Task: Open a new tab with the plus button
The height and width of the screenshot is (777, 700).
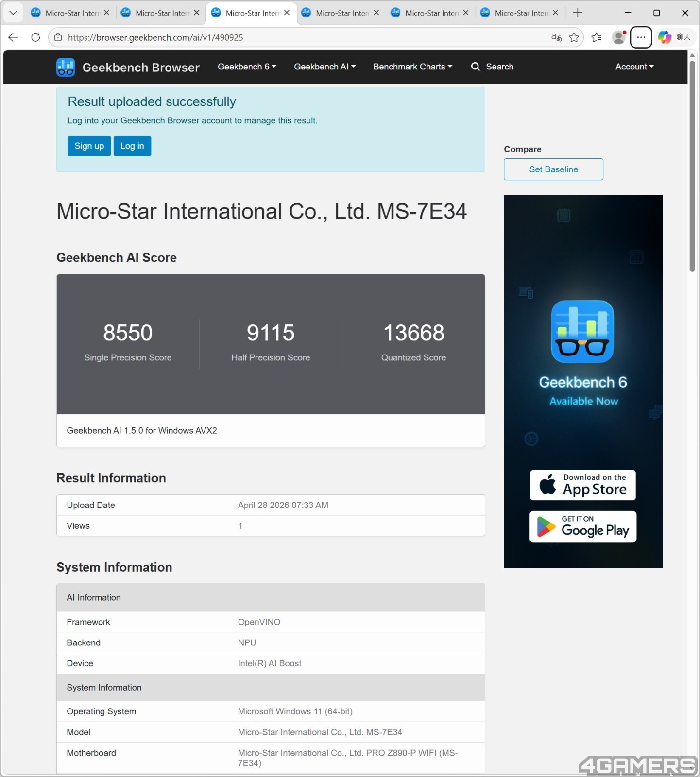Action: click(x=578, y=13)
